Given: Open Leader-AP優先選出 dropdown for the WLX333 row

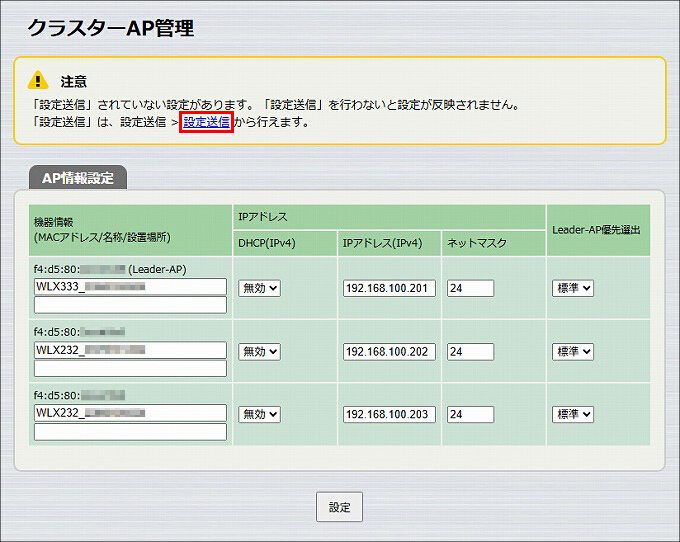Looking at the screenshot, I should [572, 288].
